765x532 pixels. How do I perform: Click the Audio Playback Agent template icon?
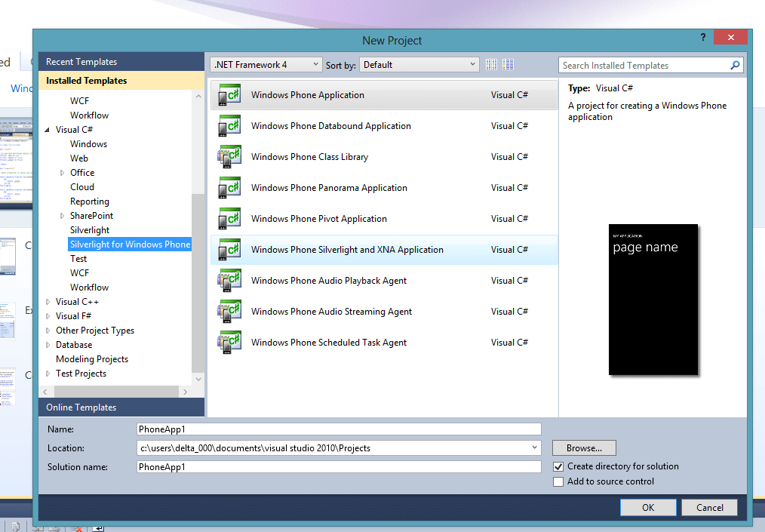click(x=229, y=281)
